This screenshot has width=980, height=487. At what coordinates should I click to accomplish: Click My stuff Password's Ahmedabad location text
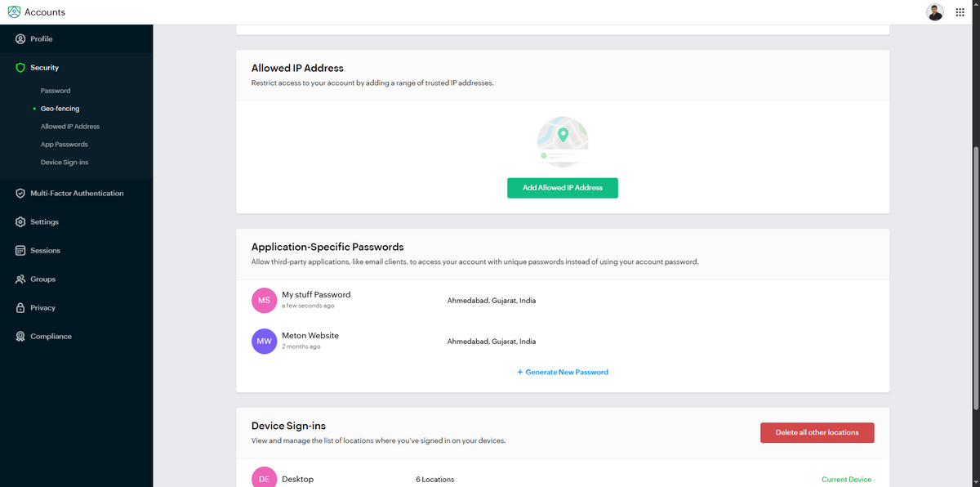[x=492, y=301]
